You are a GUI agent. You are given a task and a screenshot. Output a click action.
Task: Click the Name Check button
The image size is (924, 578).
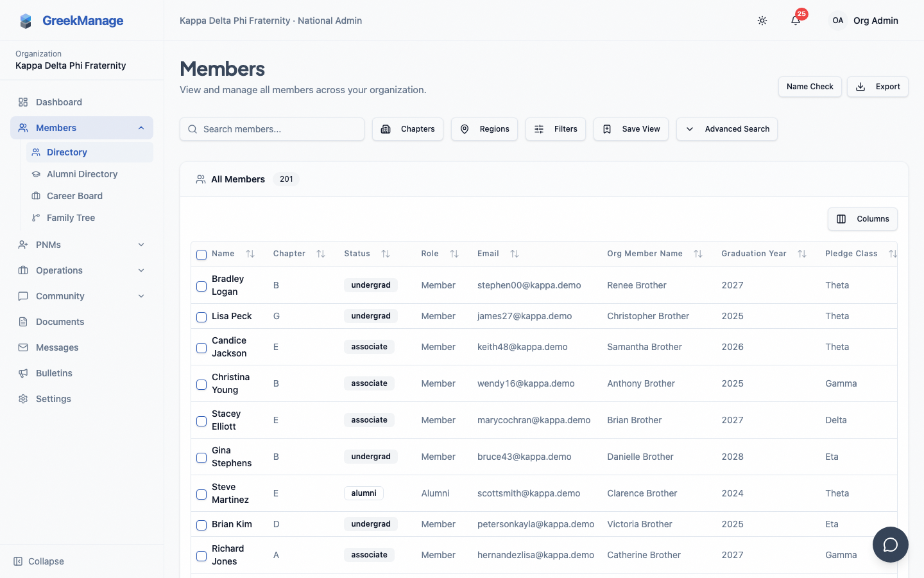[810, 87]
